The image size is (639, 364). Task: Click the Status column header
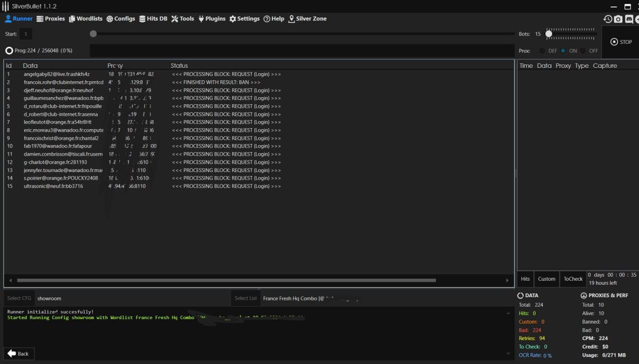click(179, 65)
